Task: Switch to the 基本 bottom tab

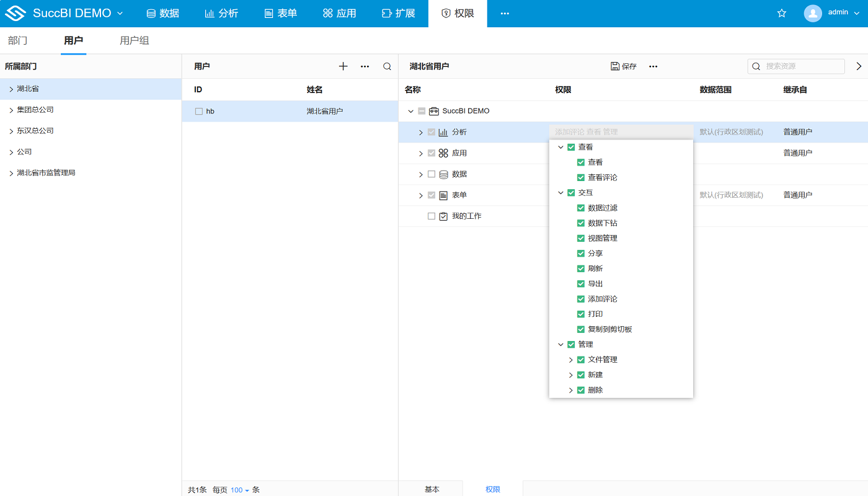Action: pos(432,489)
